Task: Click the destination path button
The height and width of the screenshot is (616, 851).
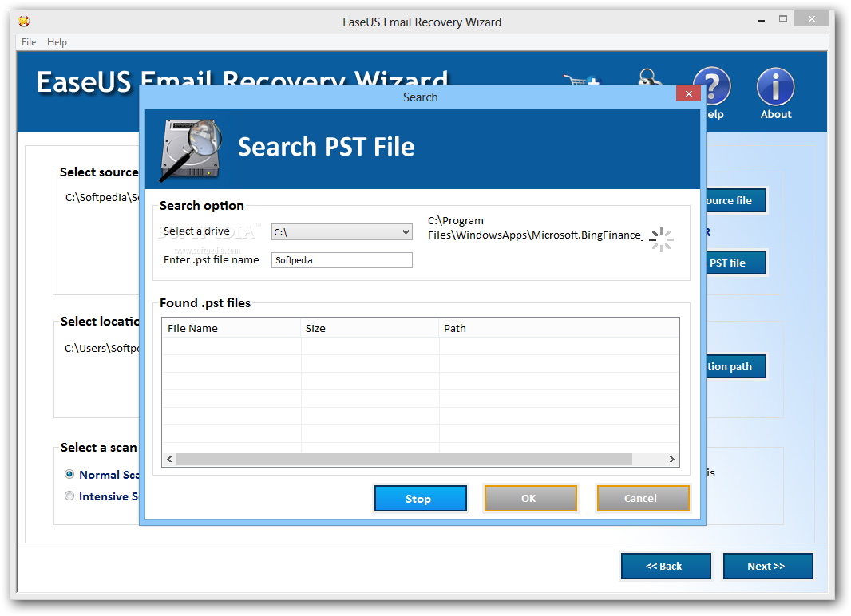Action: coord(735,366)
